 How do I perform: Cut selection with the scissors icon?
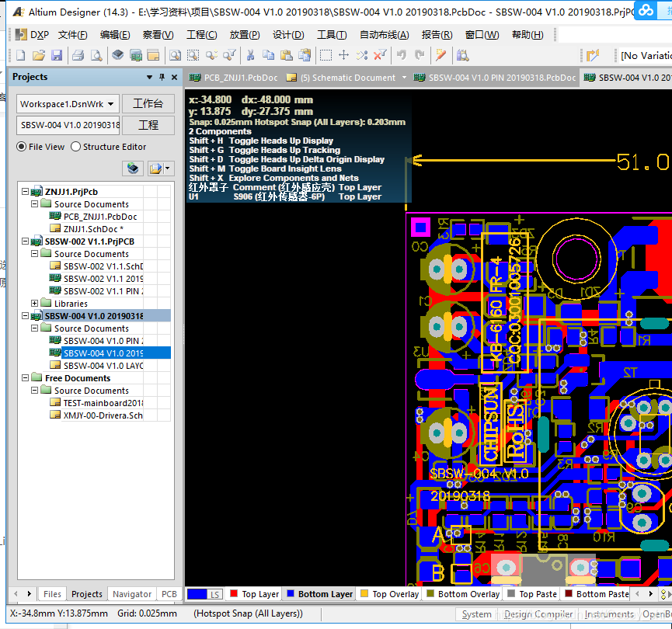point(251,55)
